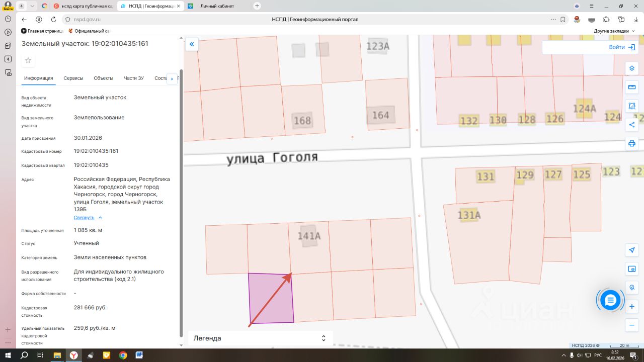644x362 pixels.
Task: Click building label 124A on map
Action: (585, 108)
